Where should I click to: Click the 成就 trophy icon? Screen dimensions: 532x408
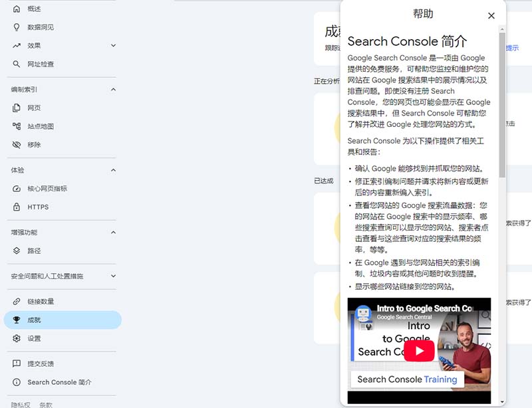(16, 320)
